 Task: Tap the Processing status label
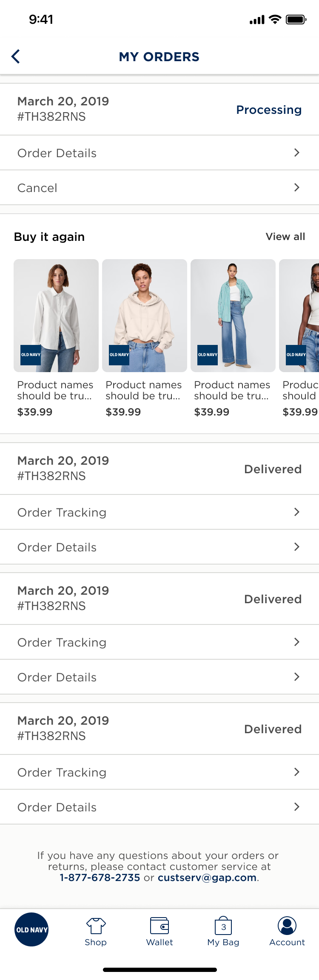pyautogui.click(x=269, y=110)
